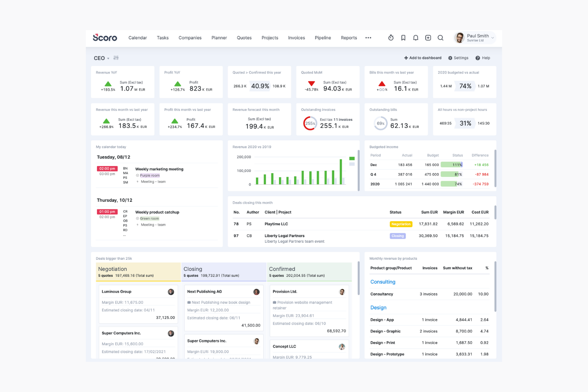Click the green chart legend square
Viewport: 588px width, 392px height.
pyautogui.click(x=352, y=158)
